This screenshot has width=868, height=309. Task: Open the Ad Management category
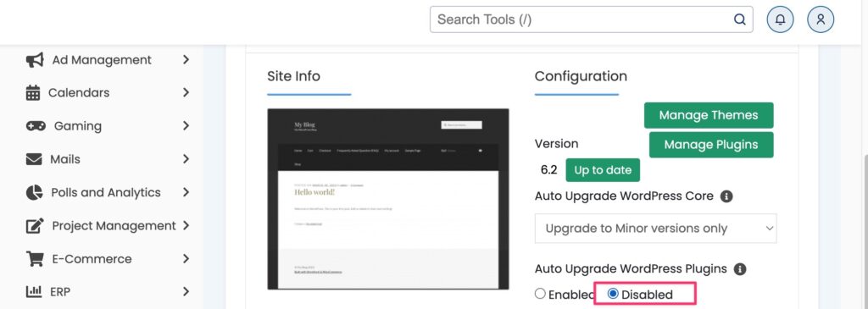102,60
